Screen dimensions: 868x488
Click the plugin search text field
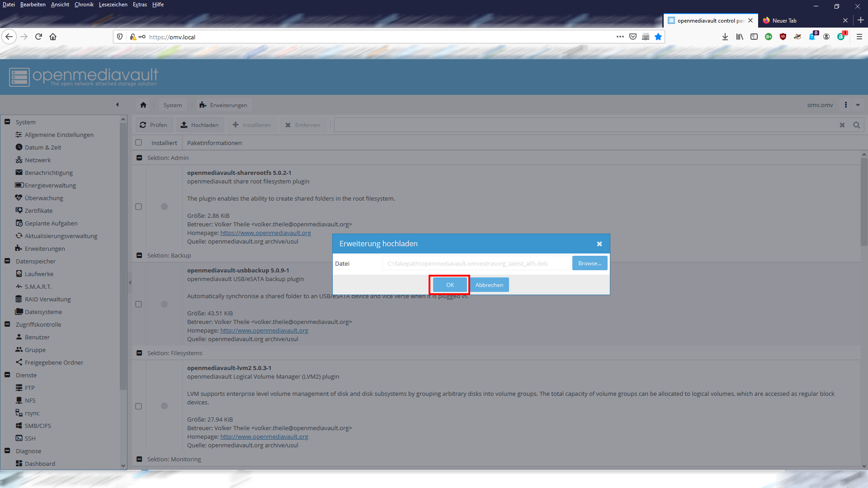585,125
